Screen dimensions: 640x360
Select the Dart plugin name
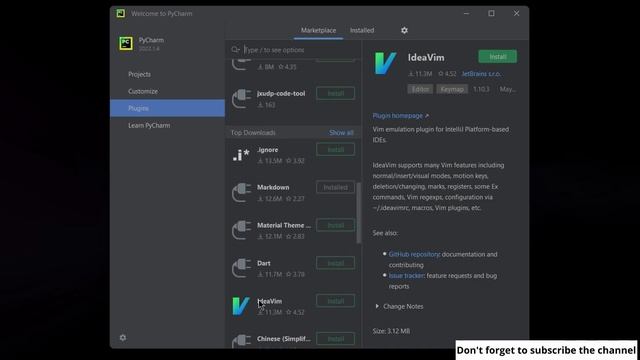[x=264, y=263]
